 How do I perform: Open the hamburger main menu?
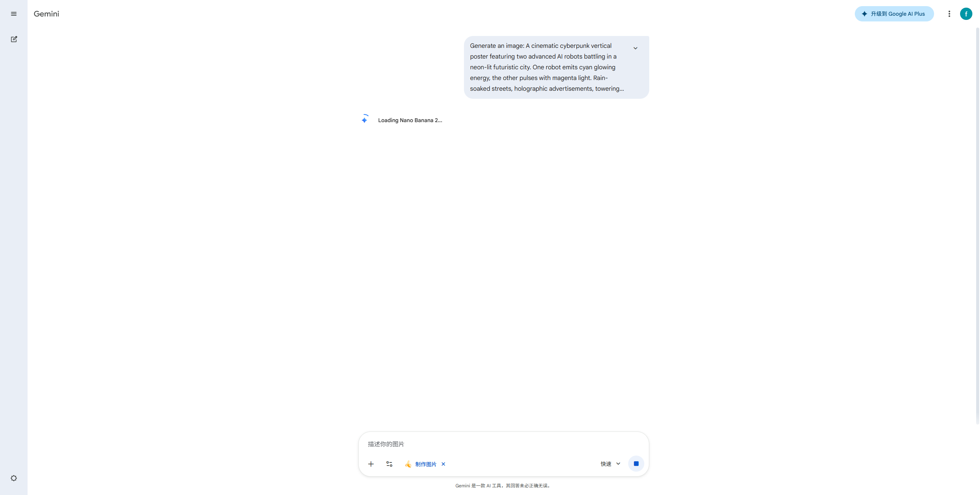point(14,14)
